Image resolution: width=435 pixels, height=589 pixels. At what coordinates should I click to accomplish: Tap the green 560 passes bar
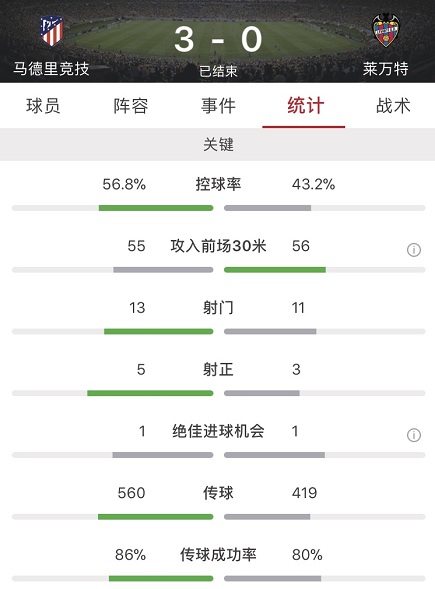(156, 517)
